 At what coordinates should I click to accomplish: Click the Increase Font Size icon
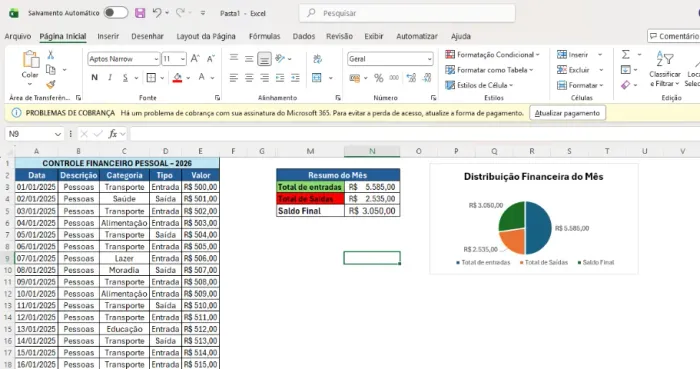tap(195, 58)
